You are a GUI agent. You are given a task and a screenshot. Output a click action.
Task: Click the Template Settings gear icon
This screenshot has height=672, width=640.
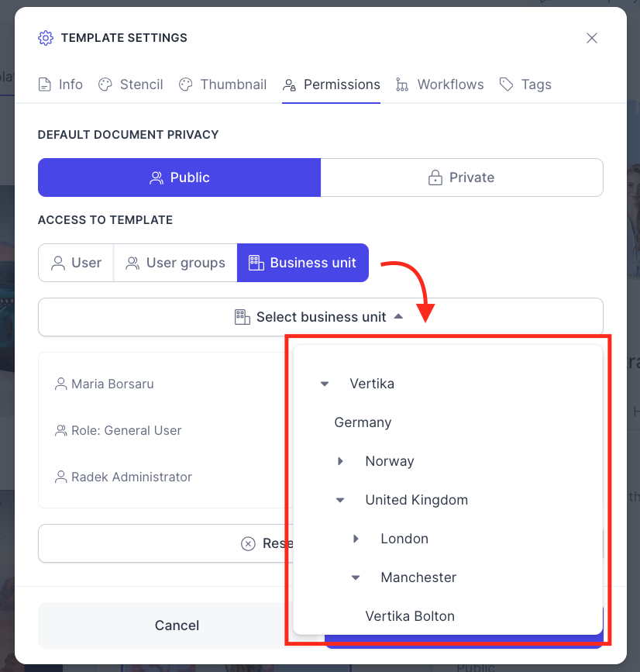point(46,38)
